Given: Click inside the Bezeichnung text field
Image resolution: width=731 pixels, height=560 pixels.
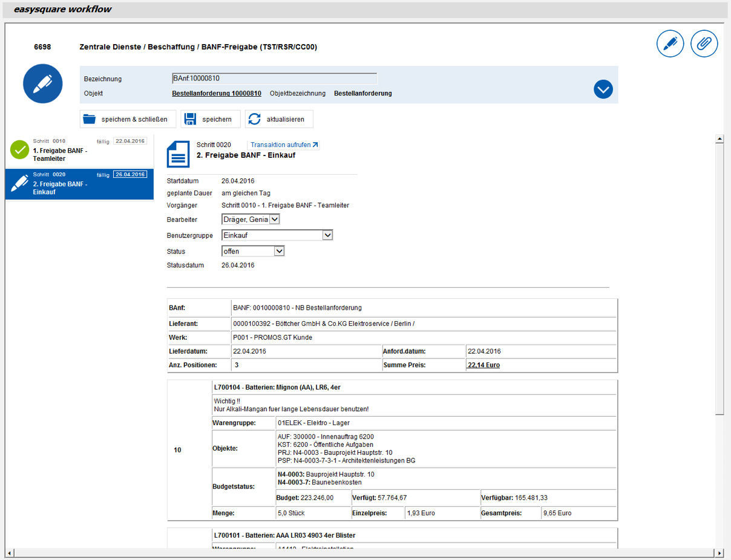Looking at the screenshot, I should coord(272,78).
